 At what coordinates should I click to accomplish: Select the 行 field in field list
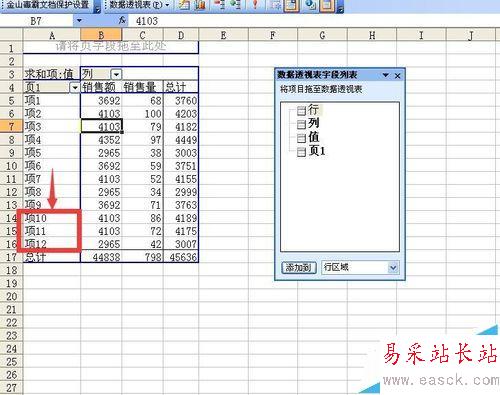pyautogui.click(x=313, y=109)
